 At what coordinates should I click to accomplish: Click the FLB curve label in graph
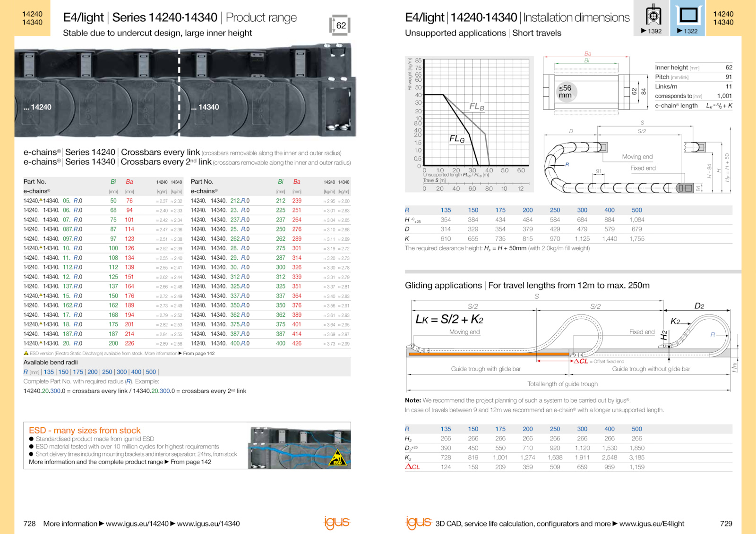tap(476, 107)
